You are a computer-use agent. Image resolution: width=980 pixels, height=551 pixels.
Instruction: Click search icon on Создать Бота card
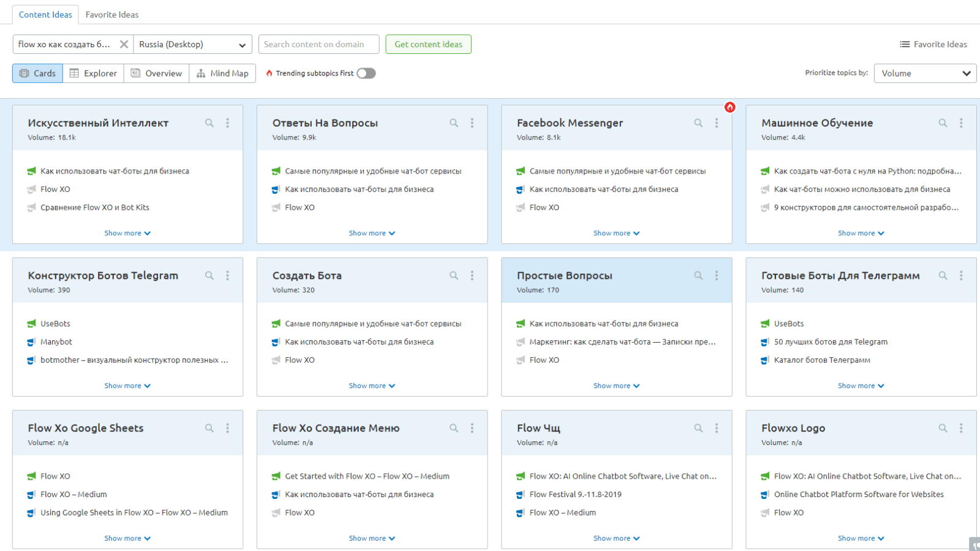coord(454,276)
